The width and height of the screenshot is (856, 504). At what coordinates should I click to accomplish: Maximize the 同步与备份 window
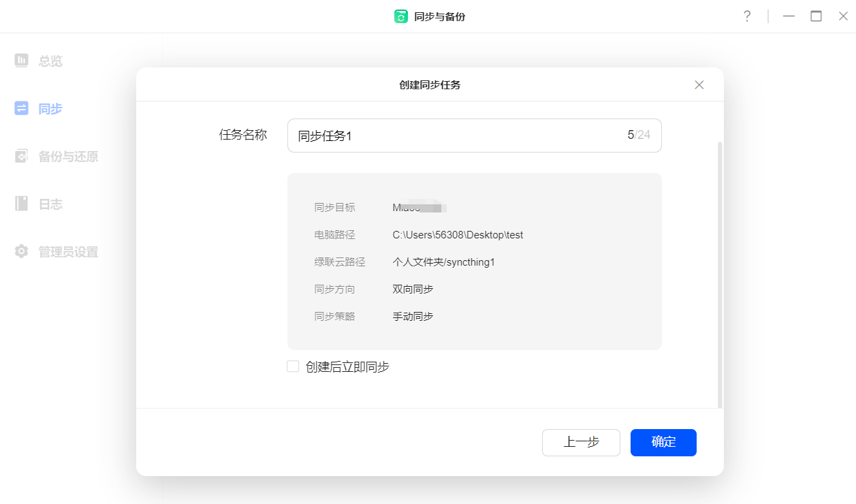pyautogui.click(x=816, y=16)
